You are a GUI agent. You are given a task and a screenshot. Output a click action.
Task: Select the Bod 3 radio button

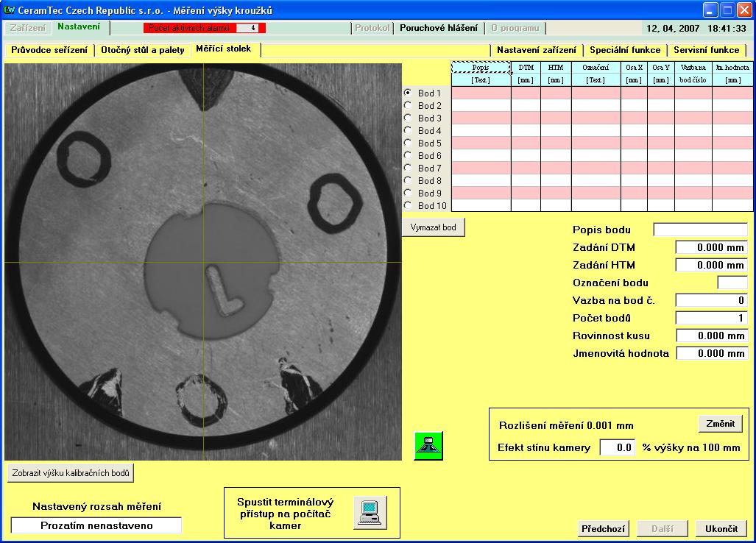point(408,118)
